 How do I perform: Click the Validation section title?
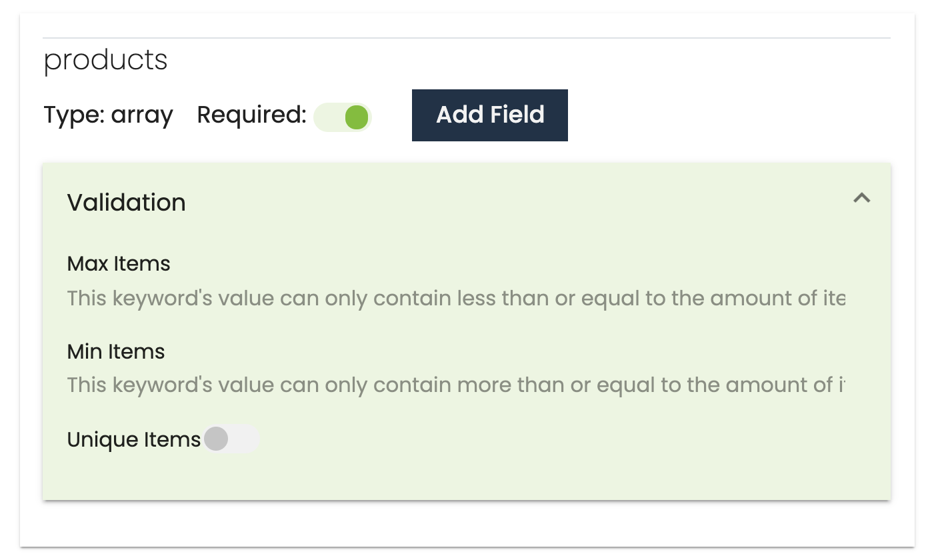click(126, 202)
